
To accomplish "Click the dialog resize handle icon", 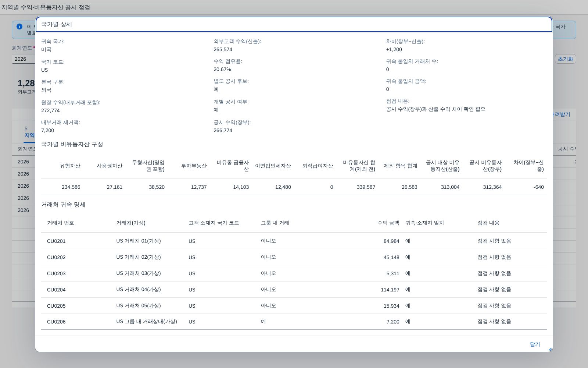I will click(550, 349).
